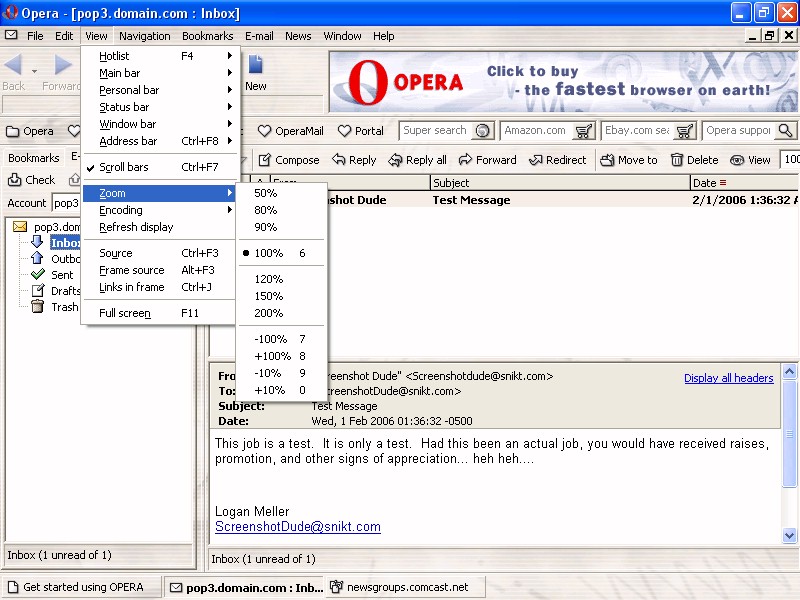Click the Opera click-to-buy banner
The image size is (800, 600).
(x=563, y=82)
